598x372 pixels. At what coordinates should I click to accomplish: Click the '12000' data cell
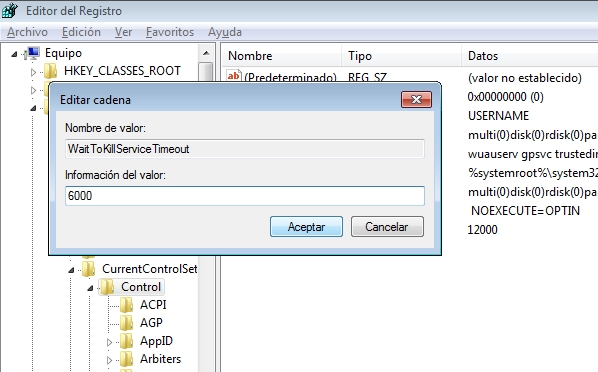click(482, 230)
